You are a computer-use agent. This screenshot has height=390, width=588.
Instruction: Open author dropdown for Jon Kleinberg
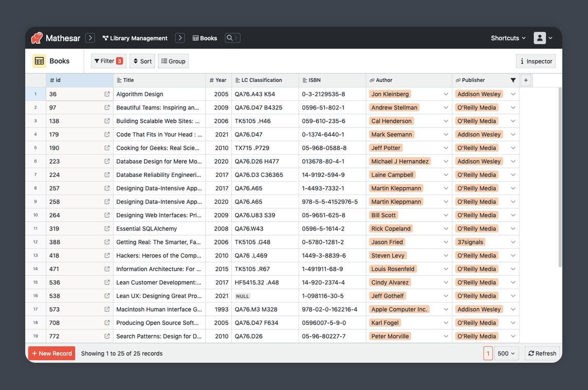pos(446,94)
